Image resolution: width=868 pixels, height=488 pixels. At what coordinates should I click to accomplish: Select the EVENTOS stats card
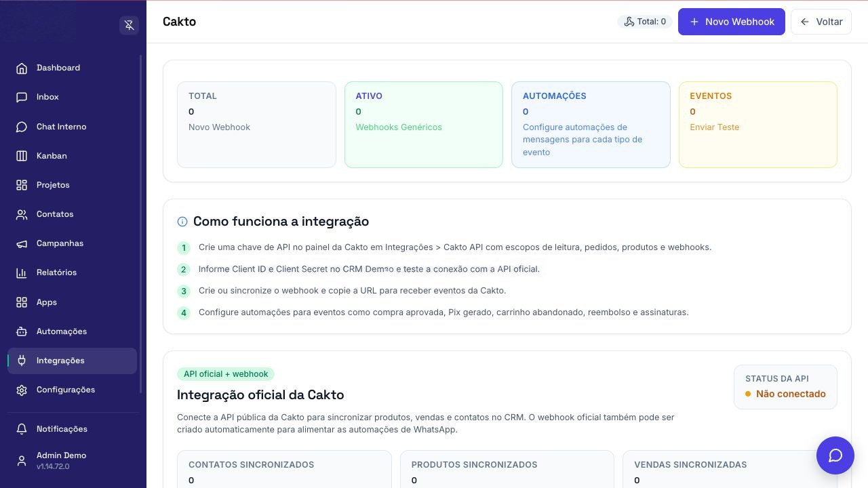coord(758,125)
